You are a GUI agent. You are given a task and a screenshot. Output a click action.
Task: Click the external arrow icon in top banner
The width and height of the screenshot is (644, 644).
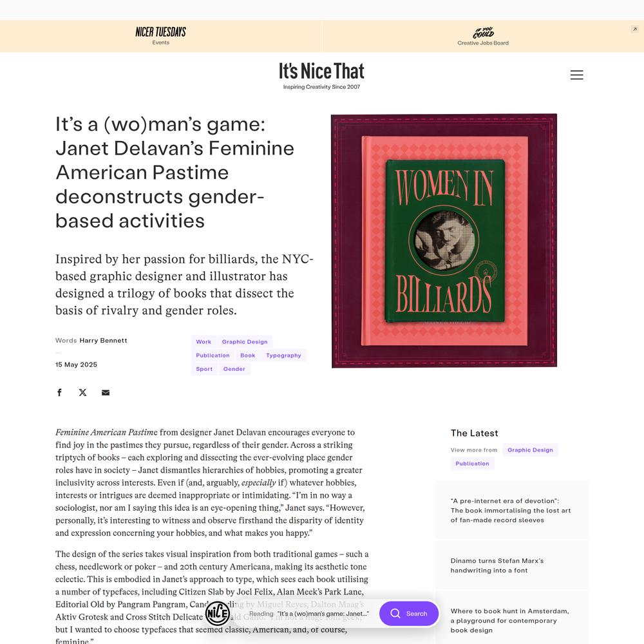click(634, 29)
